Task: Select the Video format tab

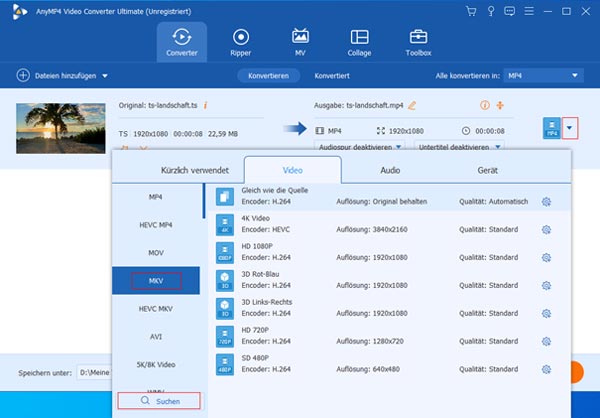Action: click(293, 170)
